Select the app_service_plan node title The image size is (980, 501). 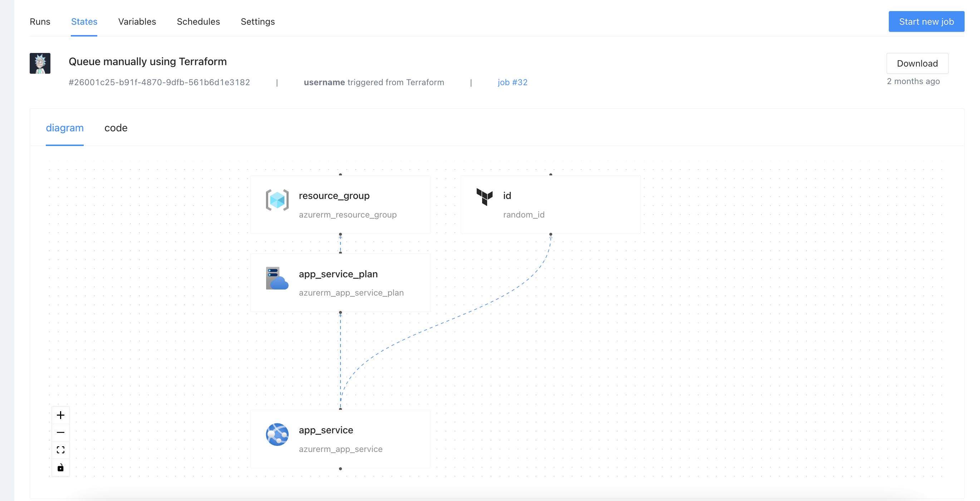point(338,274)
